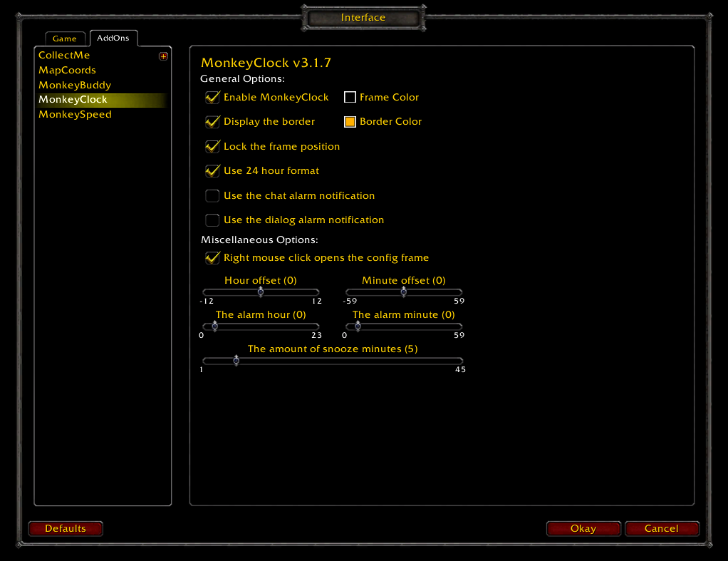Screen dimensions: 728x561
Task: Enable the dialog alarm notification
Action: (212, 220)
